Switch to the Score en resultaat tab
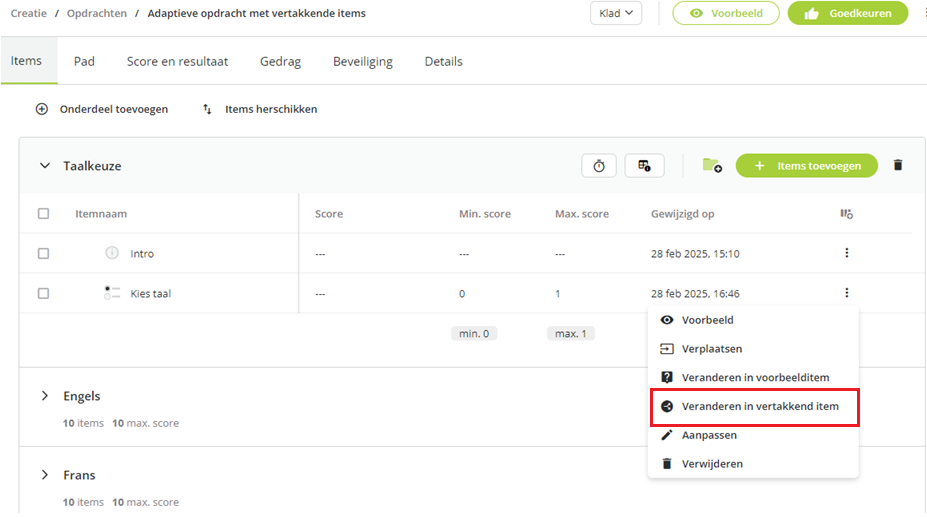 pos(177,62)
